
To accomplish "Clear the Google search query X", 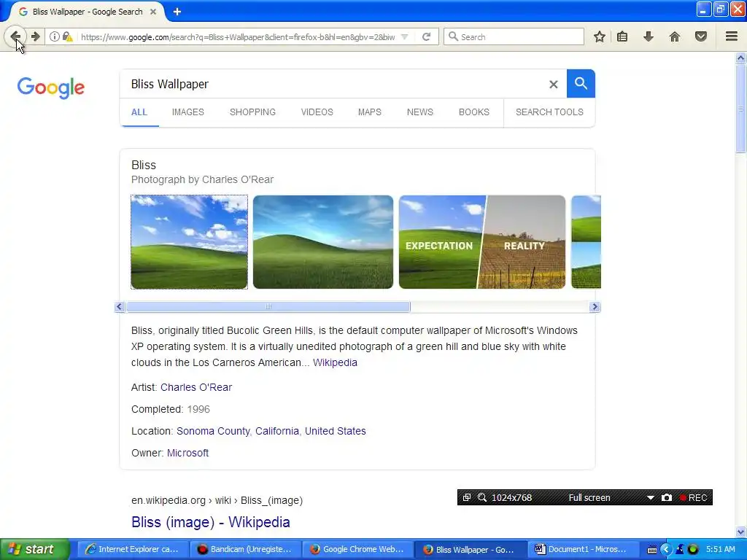I will [553, 85].
